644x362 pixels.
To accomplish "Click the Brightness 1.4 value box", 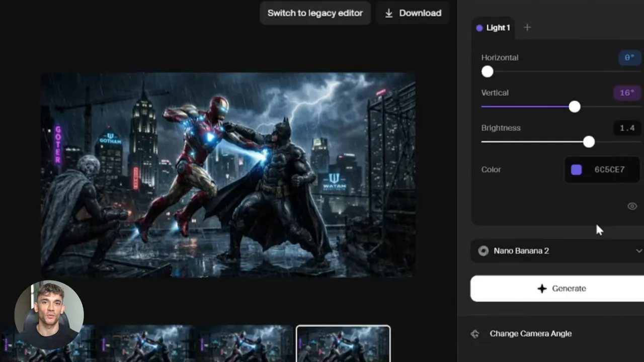I will pyautogui.click(x=627, y=128).
